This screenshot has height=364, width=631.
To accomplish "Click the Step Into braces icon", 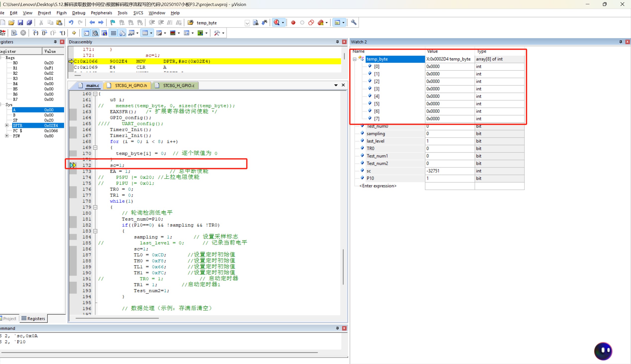I will point(36,33).
